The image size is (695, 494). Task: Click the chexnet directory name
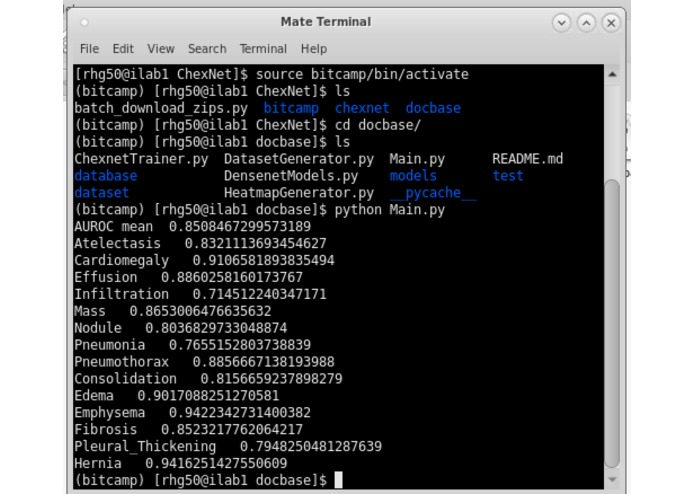coord(362,108)
